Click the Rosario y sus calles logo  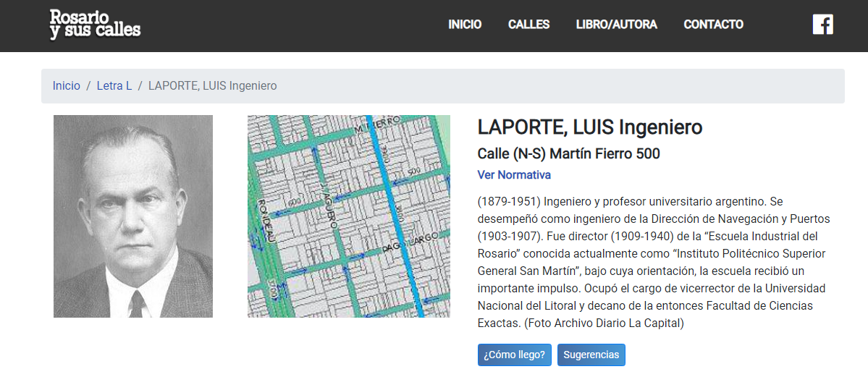click(x=95, y=25)
